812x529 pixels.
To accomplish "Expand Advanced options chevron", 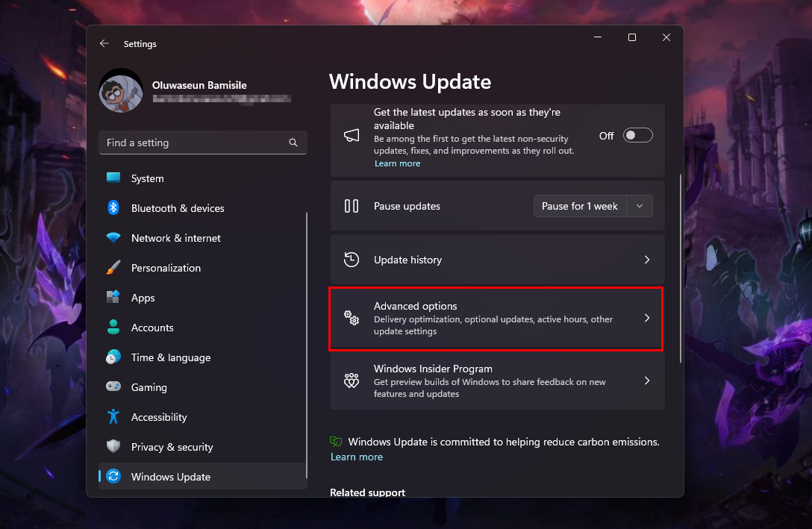I will coord(646,318).
